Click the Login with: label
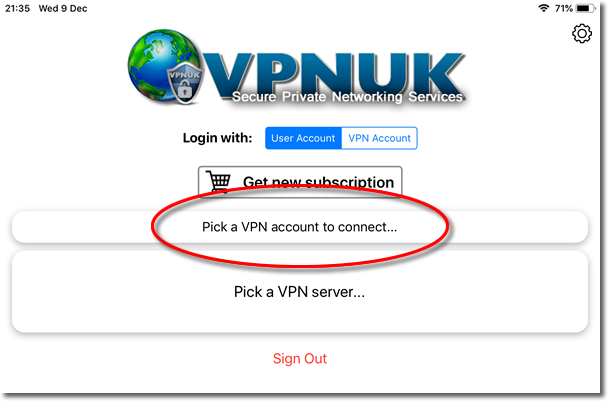The height and width of the screenshot is (401, 608). [x=218, y=138]
